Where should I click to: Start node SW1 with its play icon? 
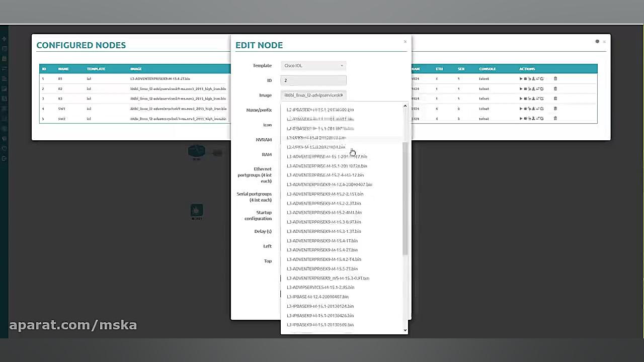coord(521,109)
